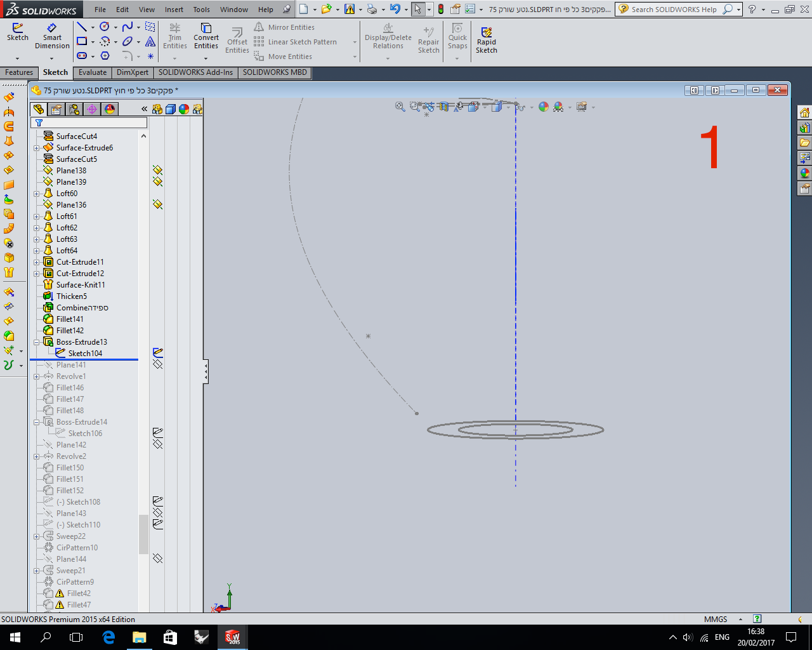812x650 pixels.
Task: Collapse the display pane chevron
Action: click(144, 109)
